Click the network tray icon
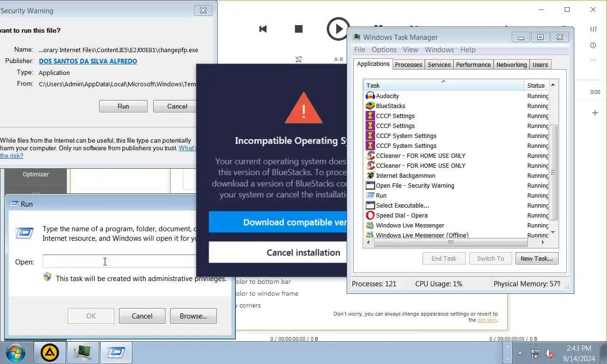This screenshot has height=364, width=607. click(x=535, y=353)
